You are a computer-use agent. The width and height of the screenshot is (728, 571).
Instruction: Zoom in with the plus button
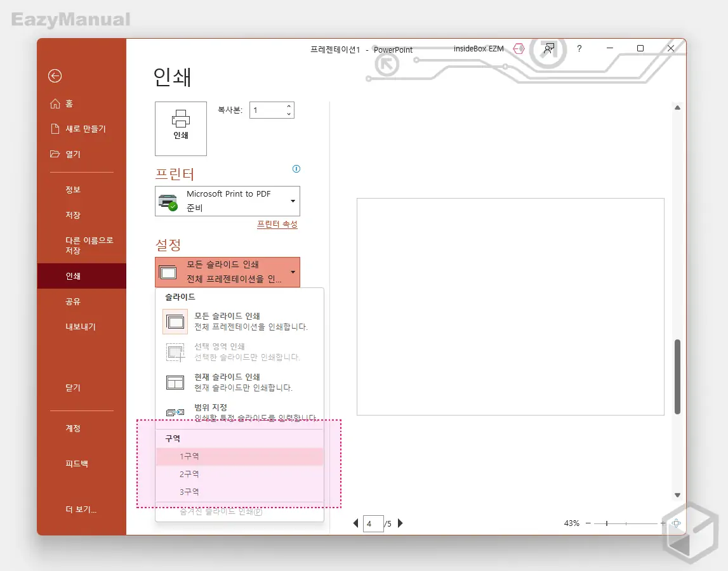tap(663, 523)
